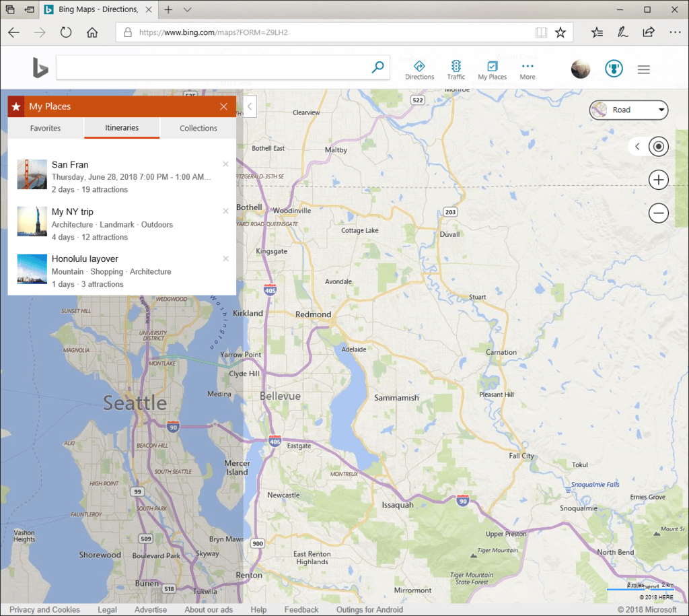Open the Feedback link

pos(301,609)
